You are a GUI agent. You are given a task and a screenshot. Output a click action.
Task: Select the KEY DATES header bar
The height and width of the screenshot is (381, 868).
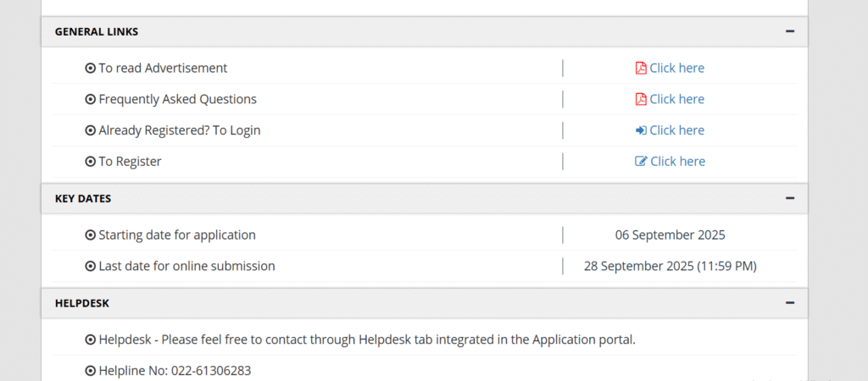[425, 198]
